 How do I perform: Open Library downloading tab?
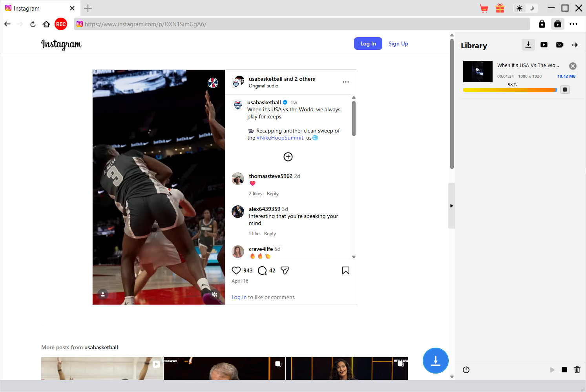tap(528, 45)
